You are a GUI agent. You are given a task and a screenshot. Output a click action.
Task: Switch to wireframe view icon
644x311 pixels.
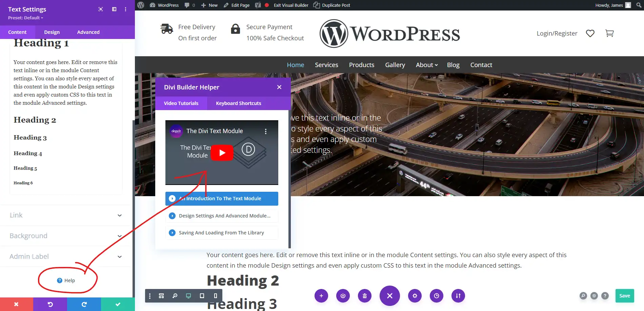pos(161,296)
